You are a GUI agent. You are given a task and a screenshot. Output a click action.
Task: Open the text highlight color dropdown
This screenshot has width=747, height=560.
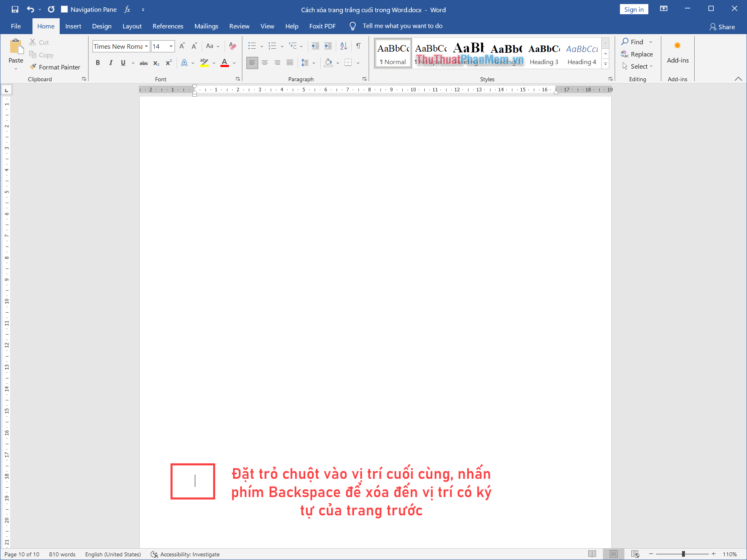[214, 63]
